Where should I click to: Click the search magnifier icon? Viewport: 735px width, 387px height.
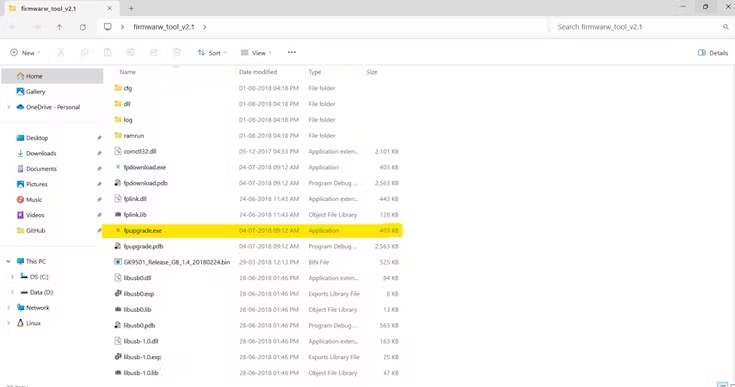tap(726, 27)
